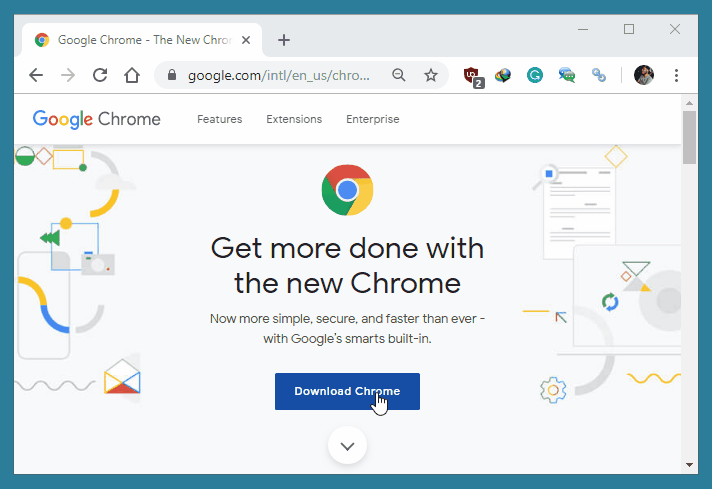This screenshot has width=712, height=489.
Task: Open the Extensions page link
Action: click(294, 119)
